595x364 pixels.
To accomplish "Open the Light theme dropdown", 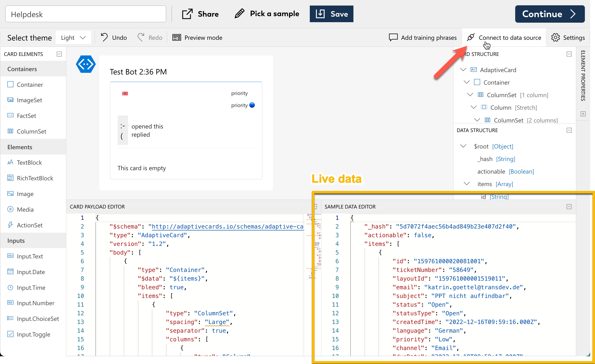I will click(73, 37).
